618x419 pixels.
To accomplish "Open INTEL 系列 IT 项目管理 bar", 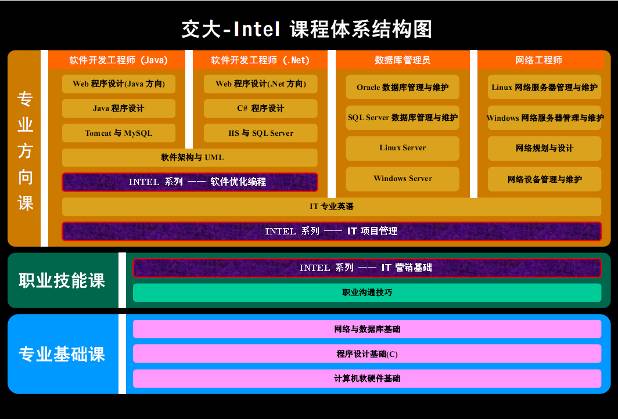I will click(331, 231).
